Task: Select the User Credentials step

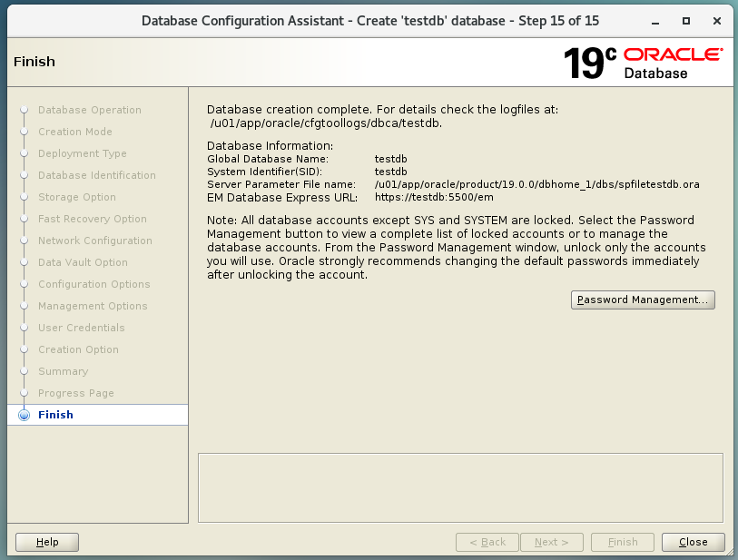Action: pos(82,328)
